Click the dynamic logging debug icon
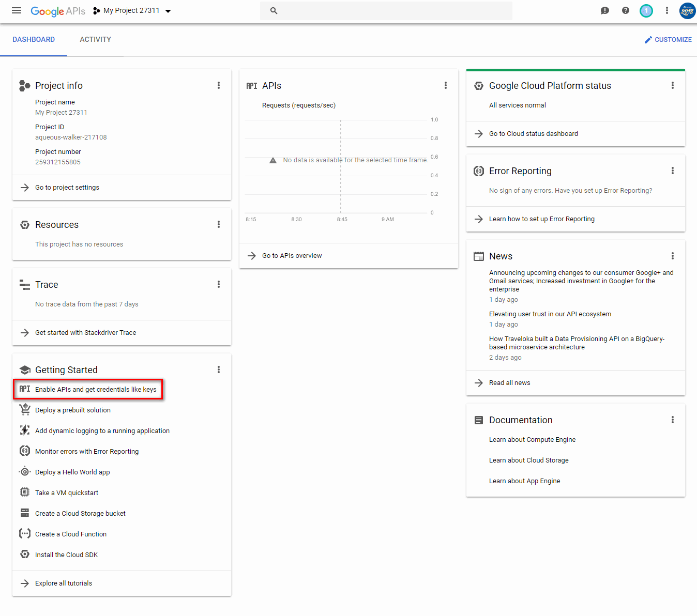Viewport: 697px width, 616px height. coord(24,430)
